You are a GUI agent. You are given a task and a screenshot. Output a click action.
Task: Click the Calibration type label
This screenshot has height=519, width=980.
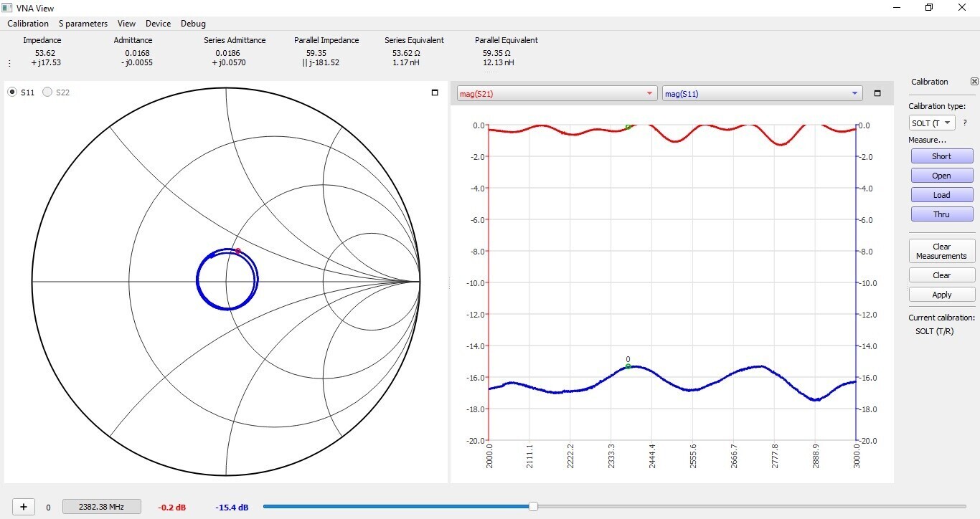pyautogui.click(x=937, y=106)
